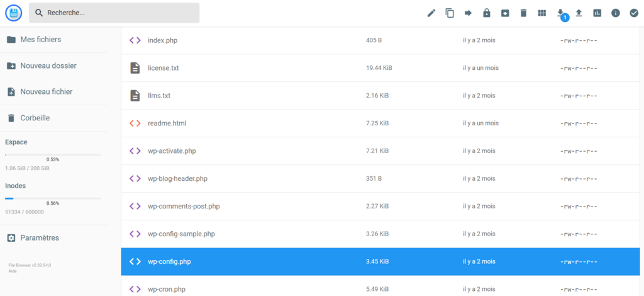Click the code icon beside wp-config-sample.php
Screen dimensions: 644x296
click(135, 234)
